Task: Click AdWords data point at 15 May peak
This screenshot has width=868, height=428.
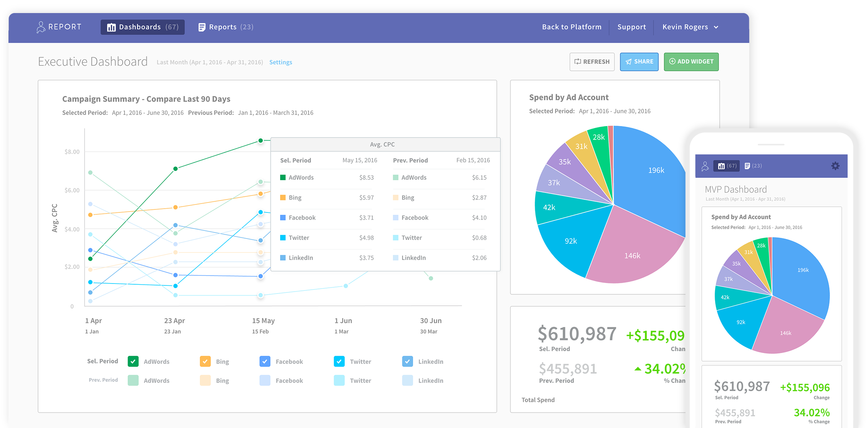Action: 261,141
